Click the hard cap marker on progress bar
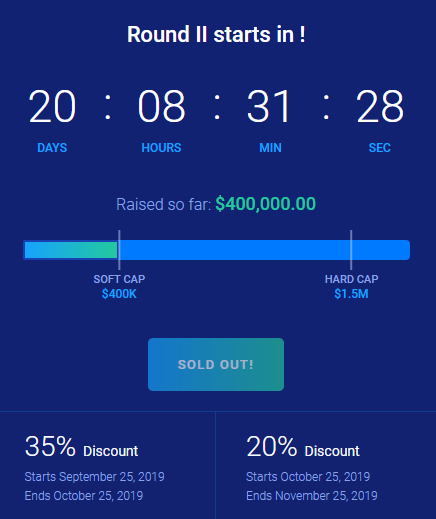This screenshot has height=519, width=436. [351, 250]
